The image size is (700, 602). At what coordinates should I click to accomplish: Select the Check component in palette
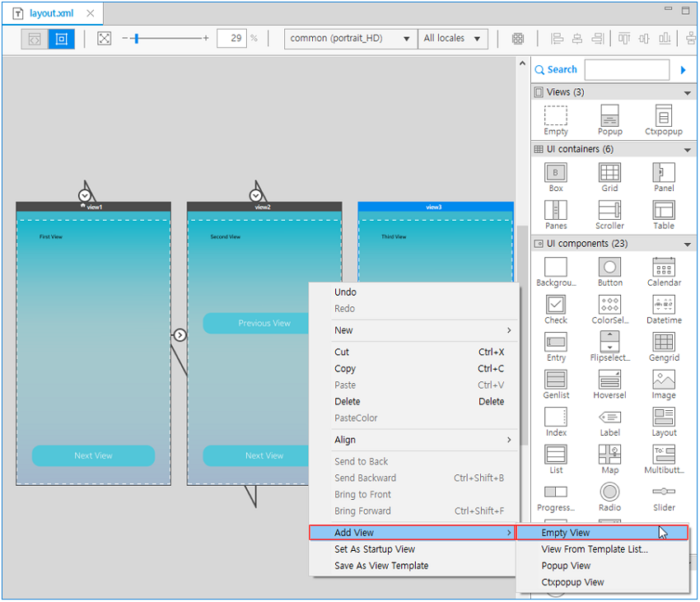click(556, 305)
